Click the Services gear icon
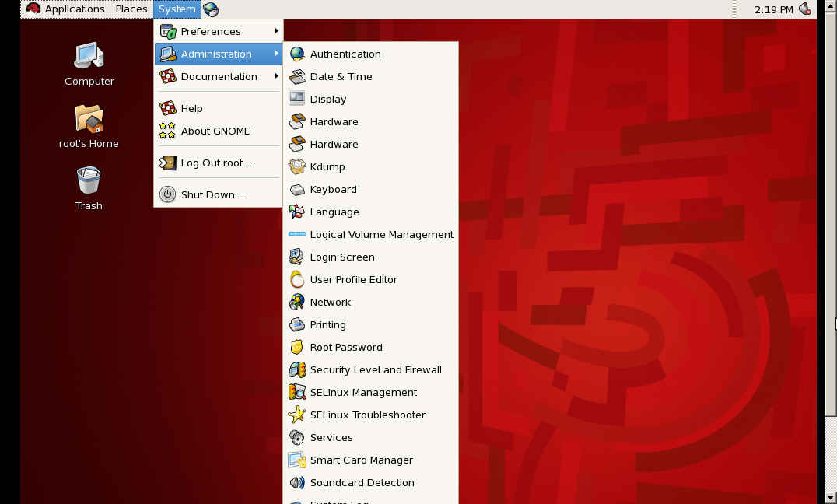Screen dimensions: 837x504 297,437
